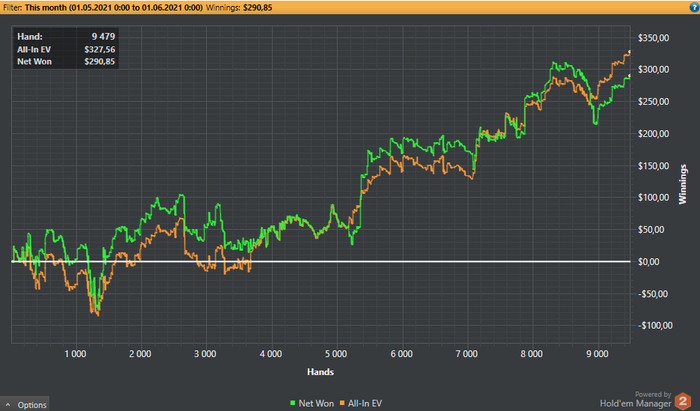Click the 5 000 hands axis tick
Screen dimensions: 700x411
tap(336, 354)
